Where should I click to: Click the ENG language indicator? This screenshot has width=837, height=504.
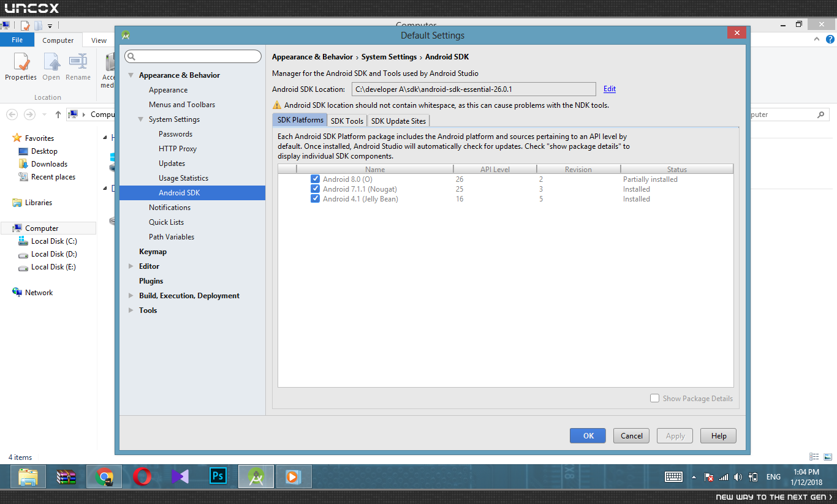773,477
